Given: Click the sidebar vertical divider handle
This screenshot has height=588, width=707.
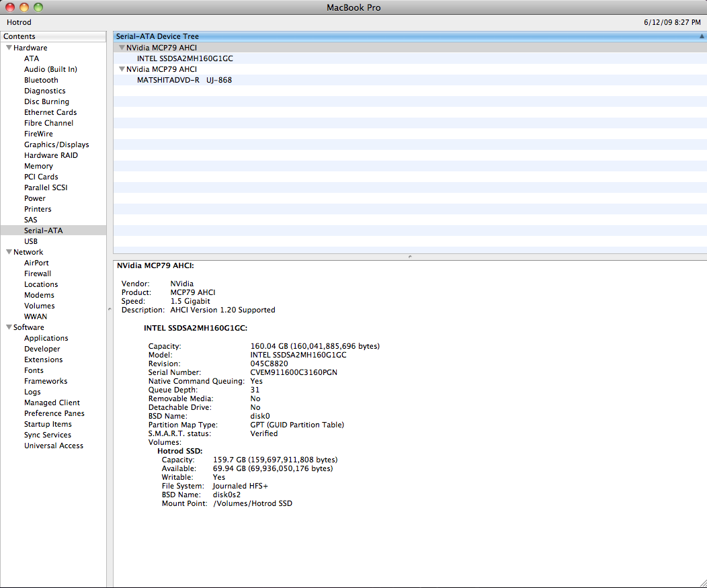Looking at the screenshot, I should pos(110,309).
